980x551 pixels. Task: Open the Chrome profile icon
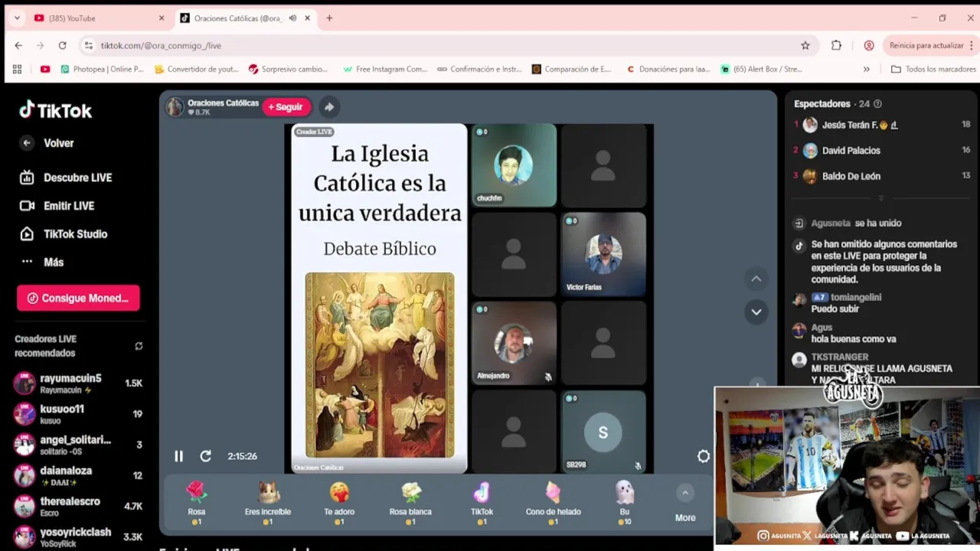point(869,45)
